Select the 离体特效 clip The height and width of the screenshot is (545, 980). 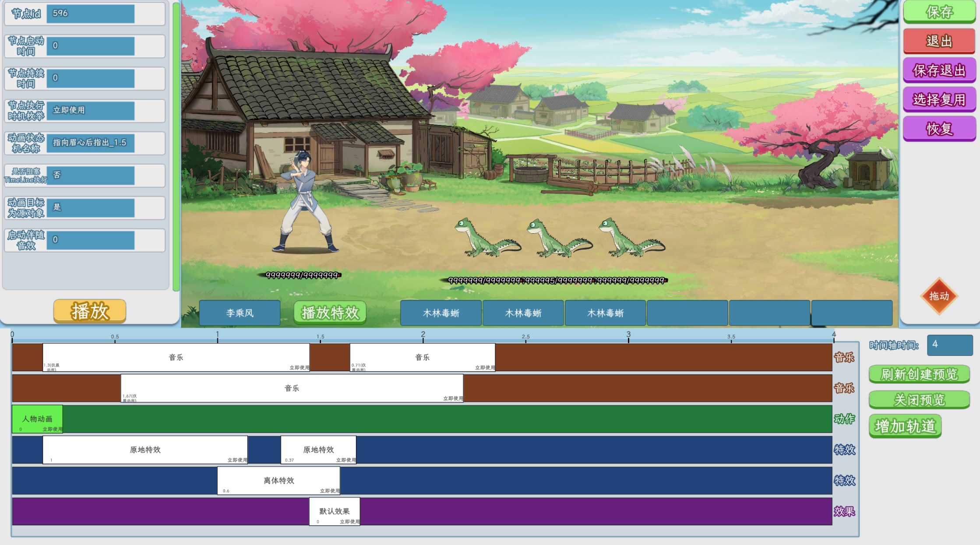pos(278,480)
